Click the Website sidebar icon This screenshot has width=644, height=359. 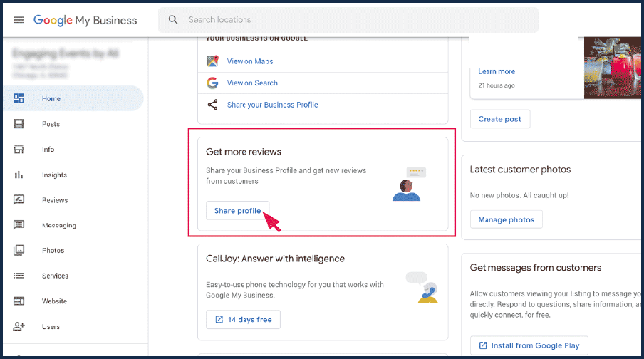pos(19,301)
